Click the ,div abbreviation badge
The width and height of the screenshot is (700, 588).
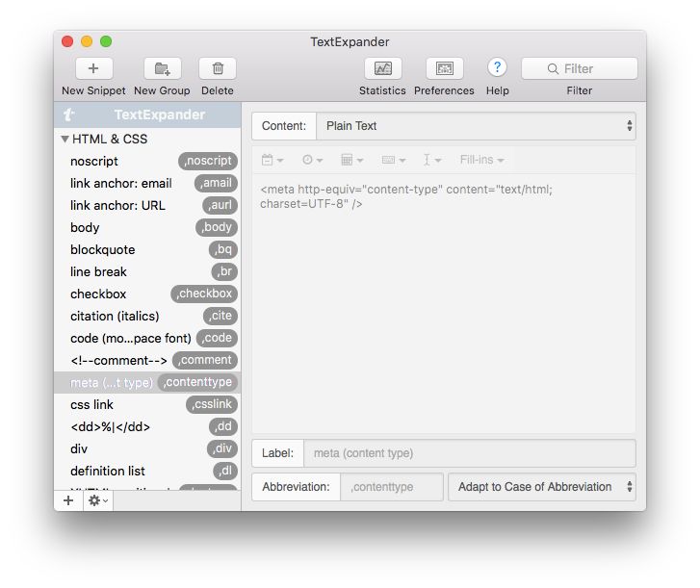tap(222, 448)
